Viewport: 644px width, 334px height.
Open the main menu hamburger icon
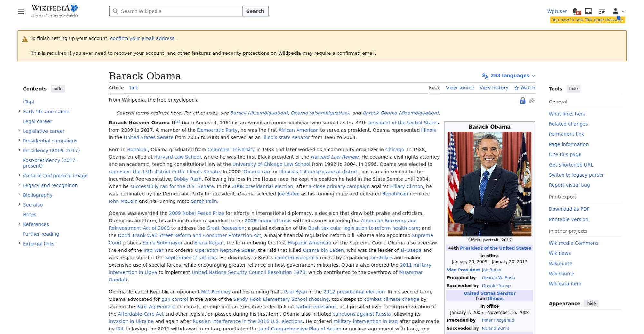tap(21, 11)
